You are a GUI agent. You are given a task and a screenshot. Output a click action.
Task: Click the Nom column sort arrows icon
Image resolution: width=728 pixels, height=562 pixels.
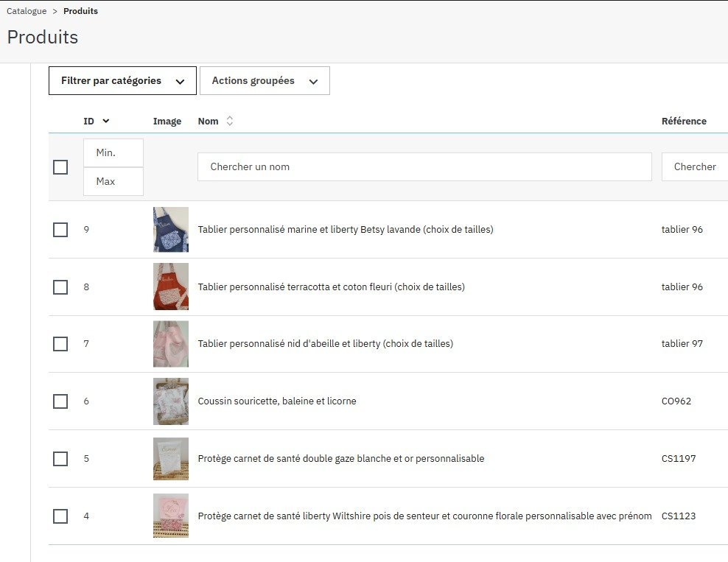coord(229,121)
